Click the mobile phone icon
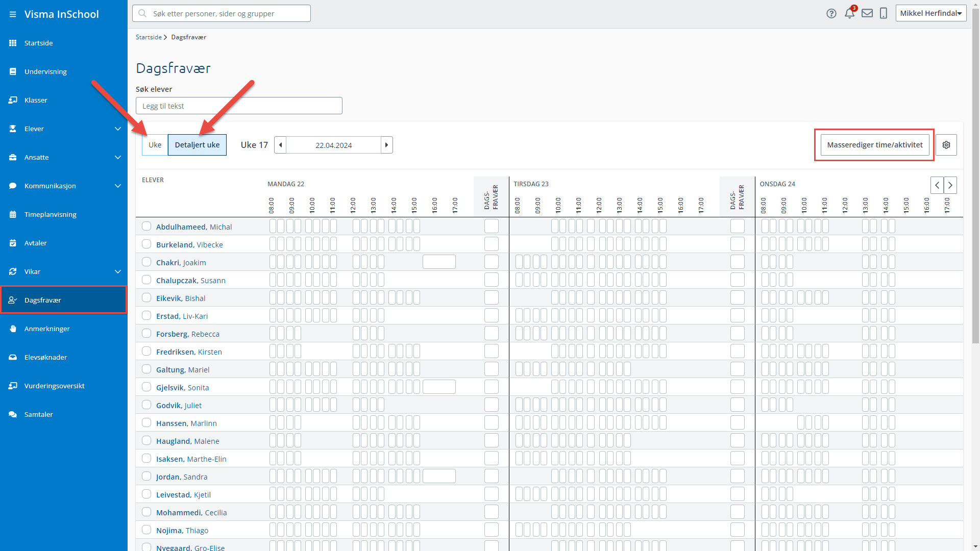980x551 pixels. pos(884,14)
